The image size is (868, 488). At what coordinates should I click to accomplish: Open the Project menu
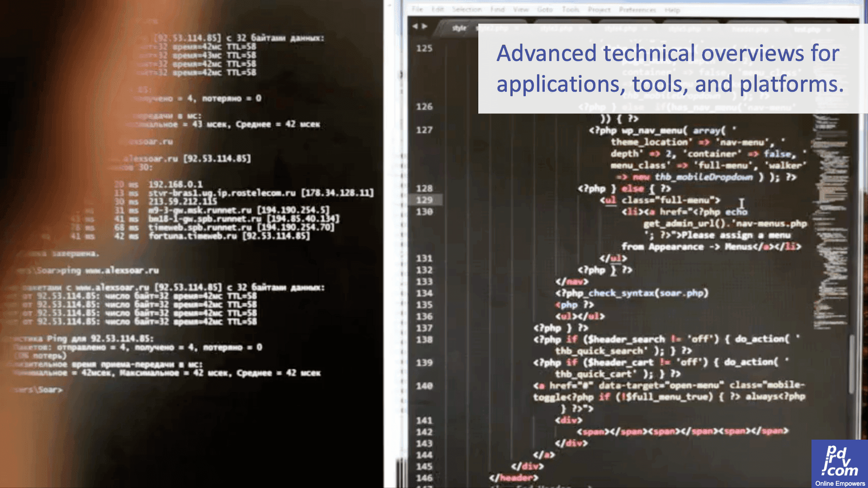[599, 9]
